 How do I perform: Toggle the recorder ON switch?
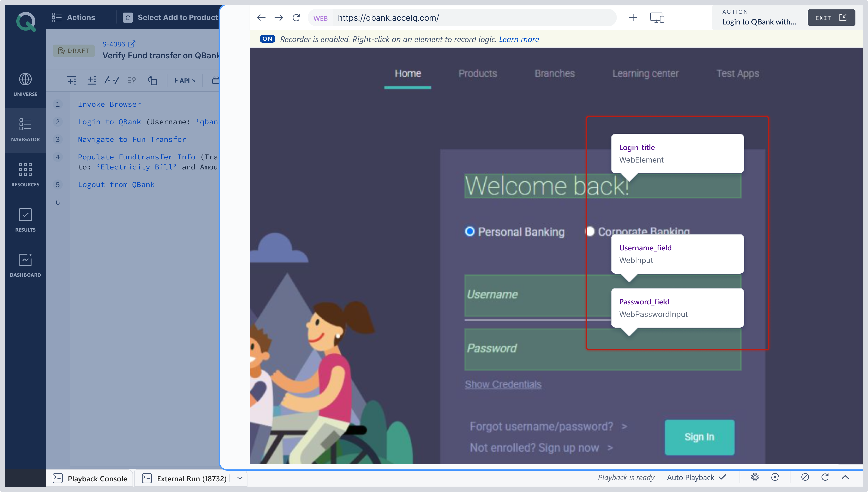point(267,39)
